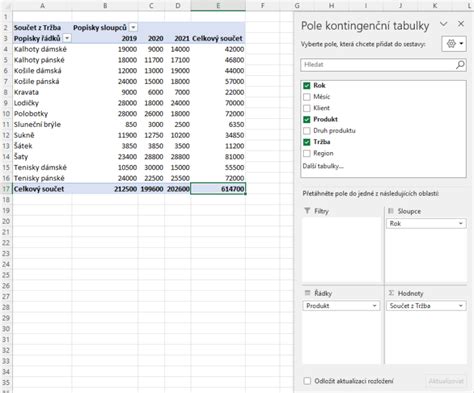The image size is (474, 393).
Task: Select the Kravata row label
Action: pos(42,92)
